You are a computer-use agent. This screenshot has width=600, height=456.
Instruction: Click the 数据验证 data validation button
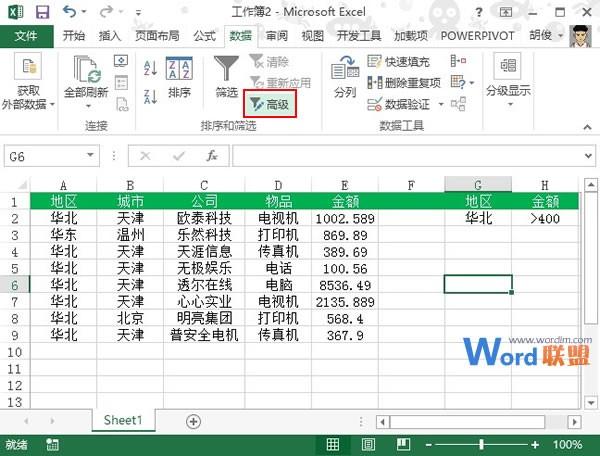click(398, 104)
